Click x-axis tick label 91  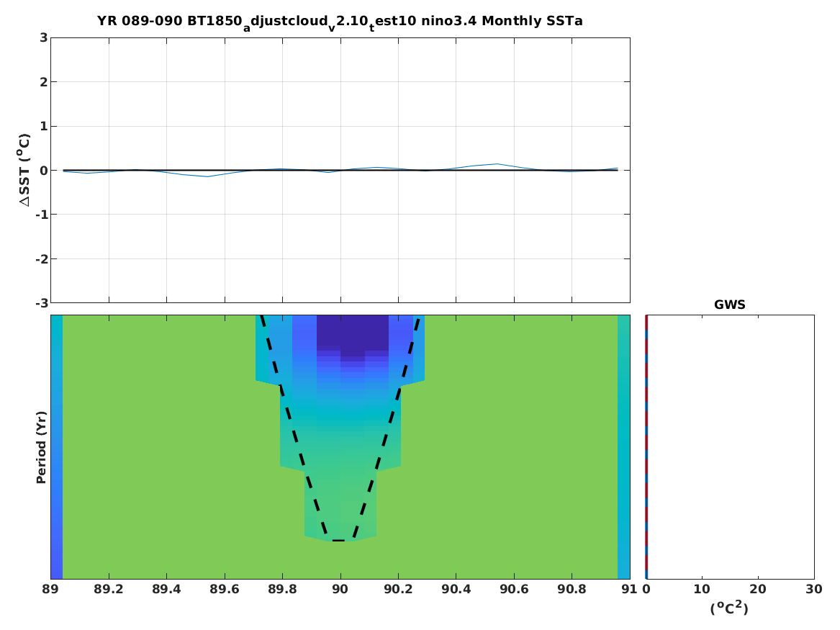click(x=630, y=589)
